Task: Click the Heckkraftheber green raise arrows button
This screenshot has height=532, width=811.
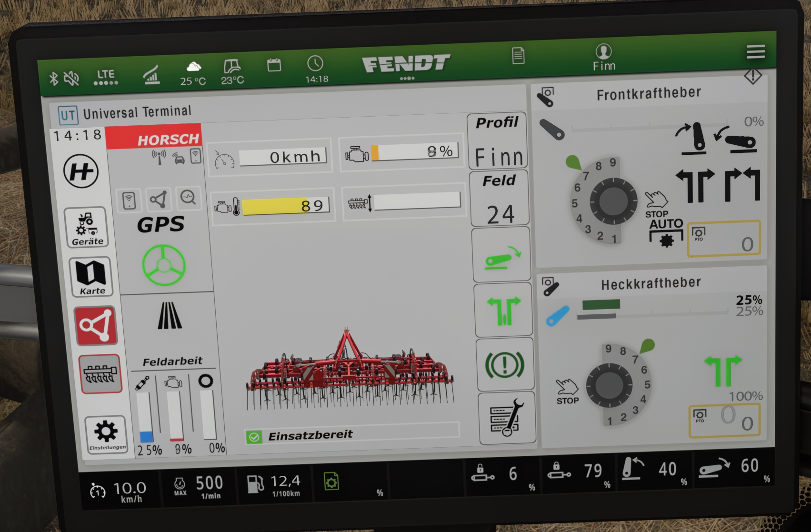Action: pos(723,370)
